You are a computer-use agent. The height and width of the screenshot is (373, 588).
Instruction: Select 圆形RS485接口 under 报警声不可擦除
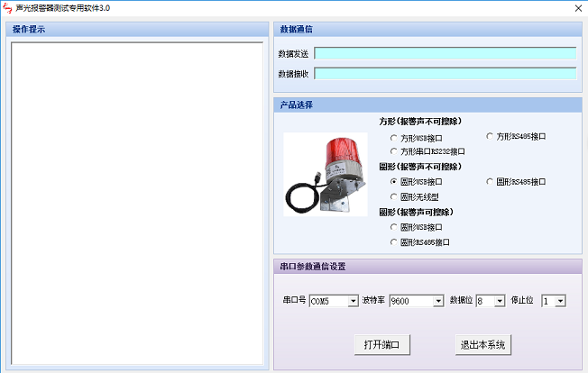click(x=516, y=182)
